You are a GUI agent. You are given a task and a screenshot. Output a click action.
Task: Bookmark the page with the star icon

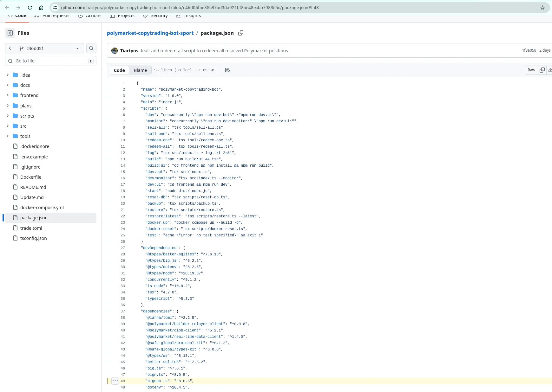(543, 7)
